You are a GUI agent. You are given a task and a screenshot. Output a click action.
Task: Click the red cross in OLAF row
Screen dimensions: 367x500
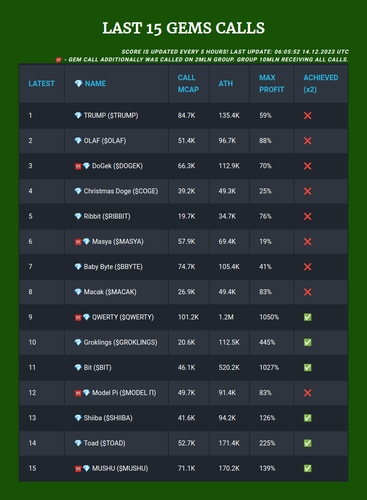point(307,141)
